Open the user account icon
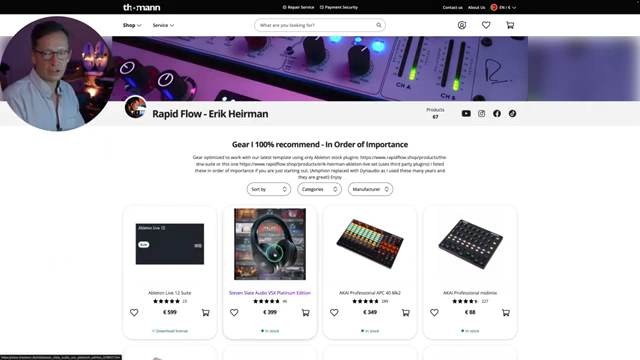The width and height of the screenshot is (640, 360). point(462,25)
